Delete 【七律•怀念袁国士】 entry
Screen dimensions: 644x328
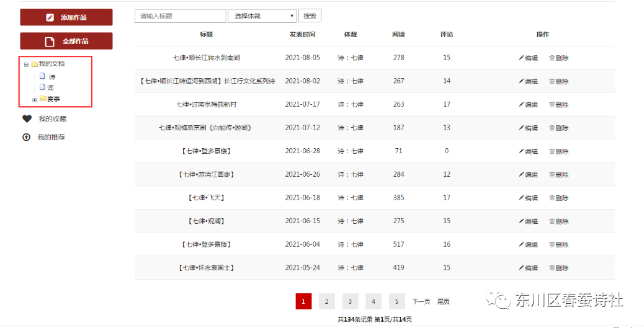click(558, 268)
